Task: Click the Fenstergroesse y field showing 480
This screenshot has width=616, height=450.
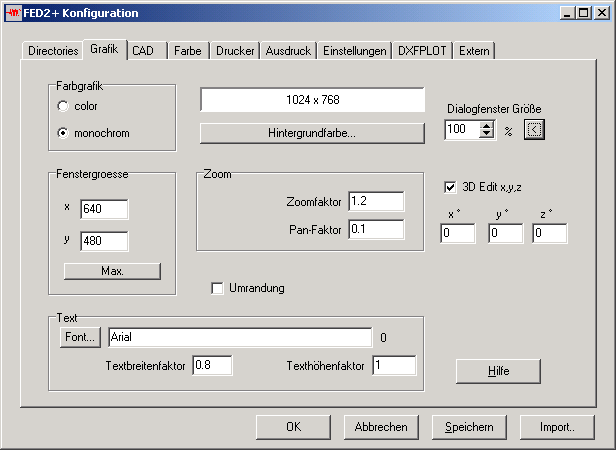Action: pos(104,241)
